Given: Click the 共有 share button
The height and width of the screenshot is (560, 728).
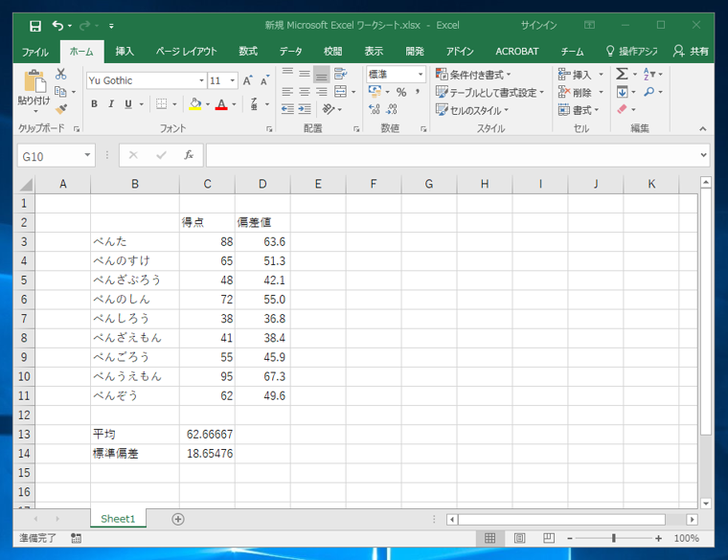Looking at the screenshot, I should [691, 52].
